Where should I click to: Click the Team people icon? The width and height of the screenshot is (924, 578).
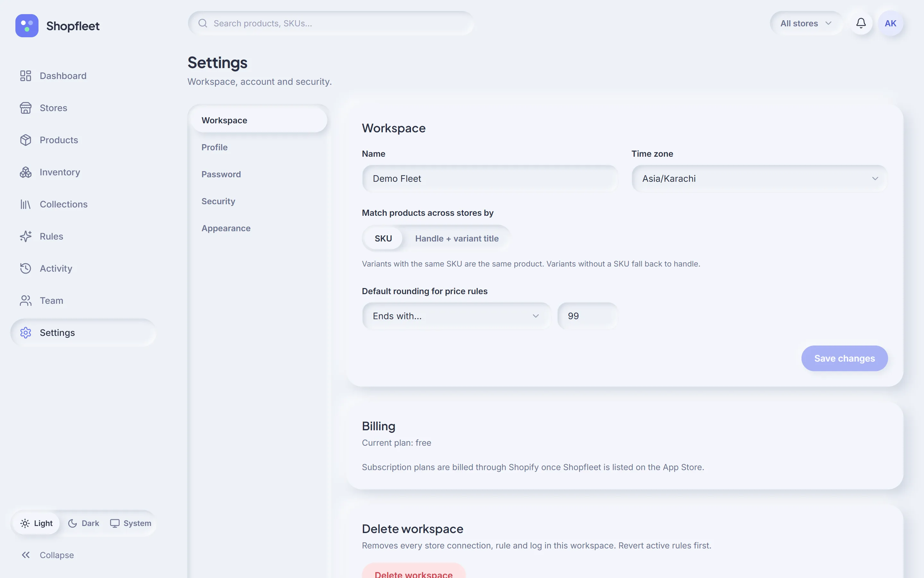point(26,301)
